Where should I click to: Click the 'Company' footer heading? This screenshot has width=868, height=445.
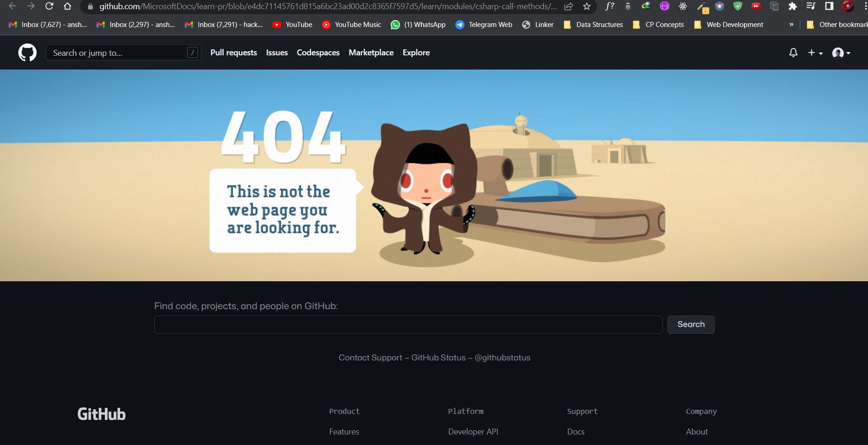(x=701, y=412)
